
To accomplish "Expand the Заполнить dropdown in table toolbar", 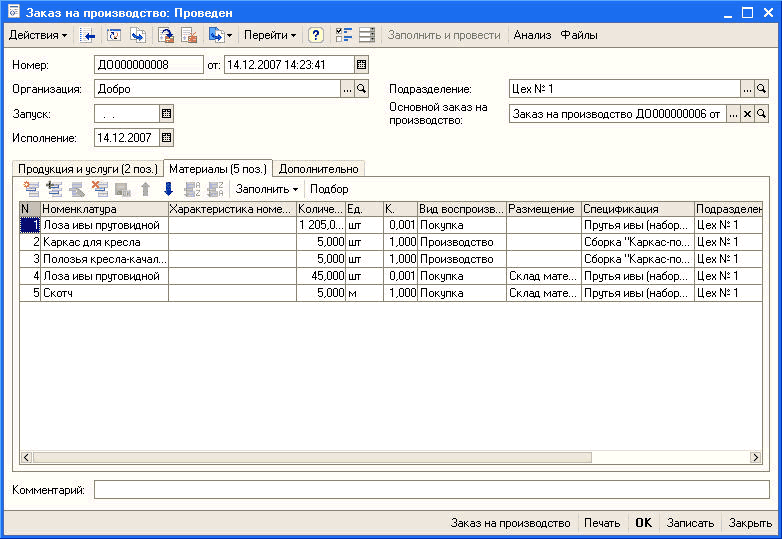I will pyautogui.click(x=266, y=189).
